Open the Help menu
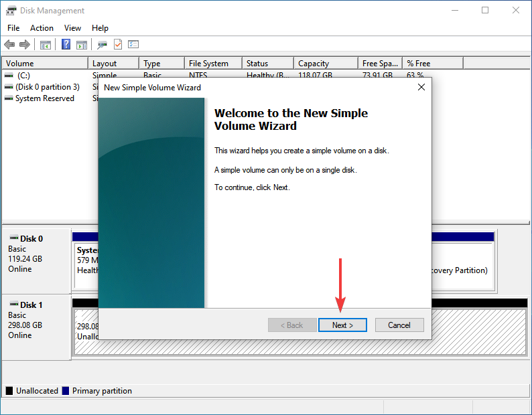Image resolution: width=532 pixels, height=415 pixels. click(100, 28)
